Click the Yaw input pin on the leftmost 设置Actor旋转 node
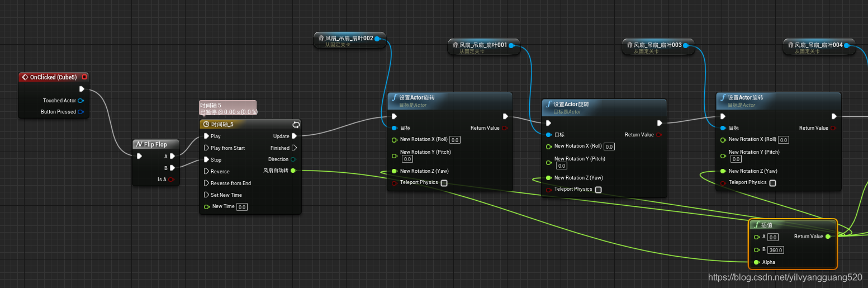Viewport: 868px width, 288px height. 395,171
